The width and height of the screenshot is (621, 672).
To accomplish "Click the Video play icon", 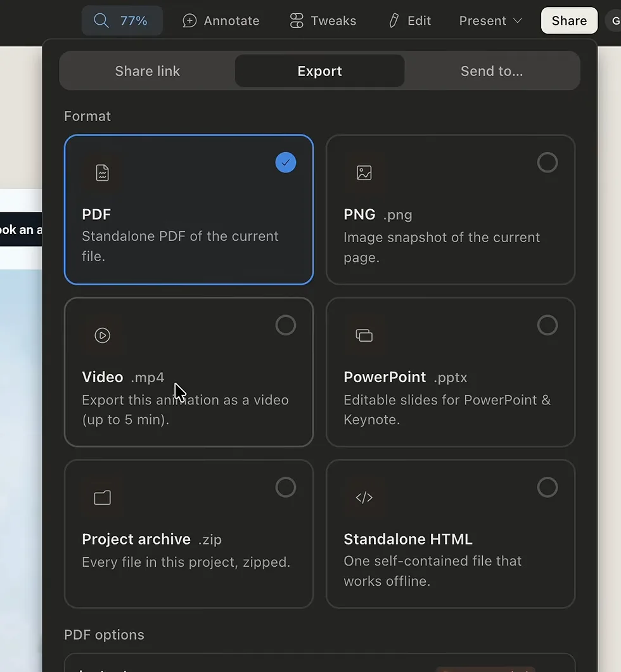I will pos(103,335).
